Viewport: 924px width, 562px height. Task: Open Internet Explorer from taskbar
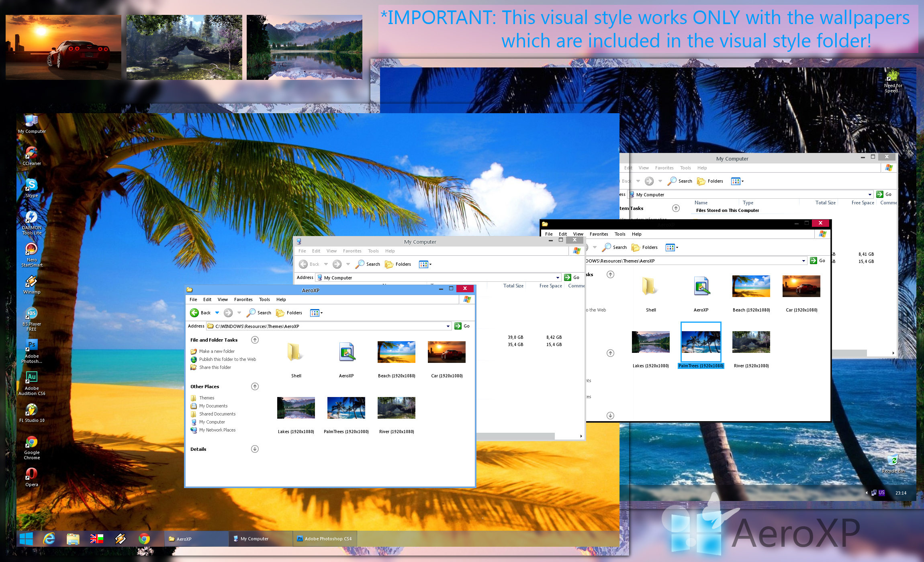point(49,539)
